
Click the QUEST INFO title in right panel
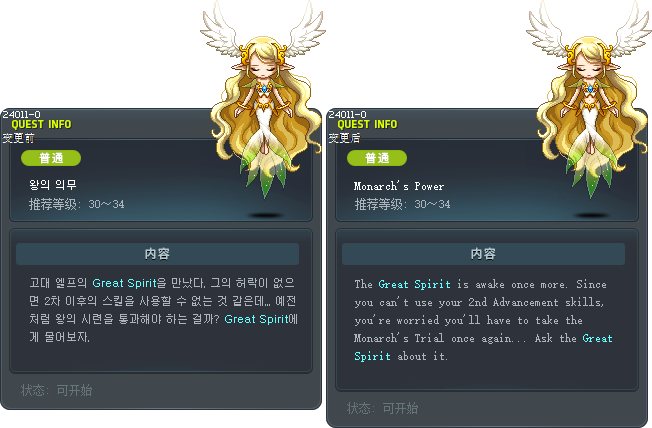367,124
